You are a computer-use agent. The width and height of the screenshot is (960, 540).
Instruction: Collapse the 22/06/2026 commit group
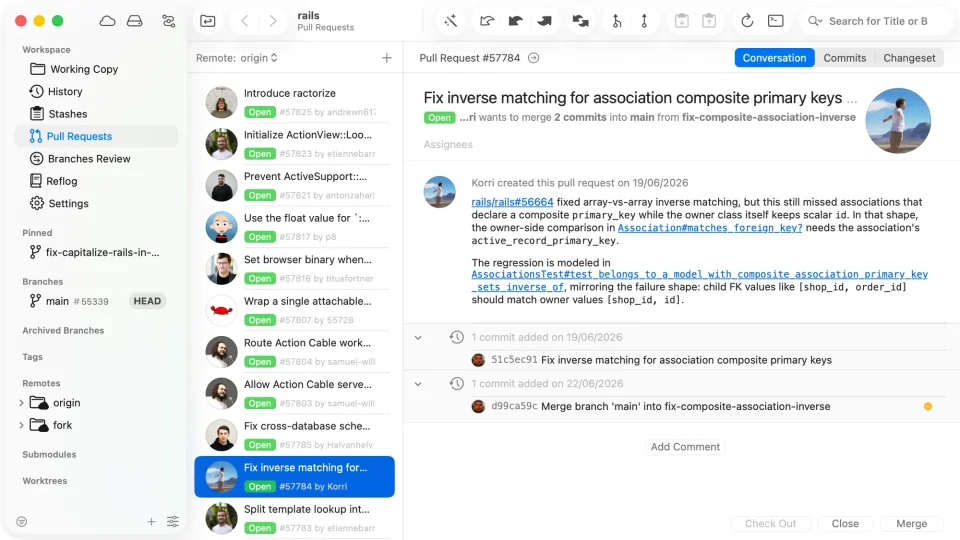(x=418, y=384)
